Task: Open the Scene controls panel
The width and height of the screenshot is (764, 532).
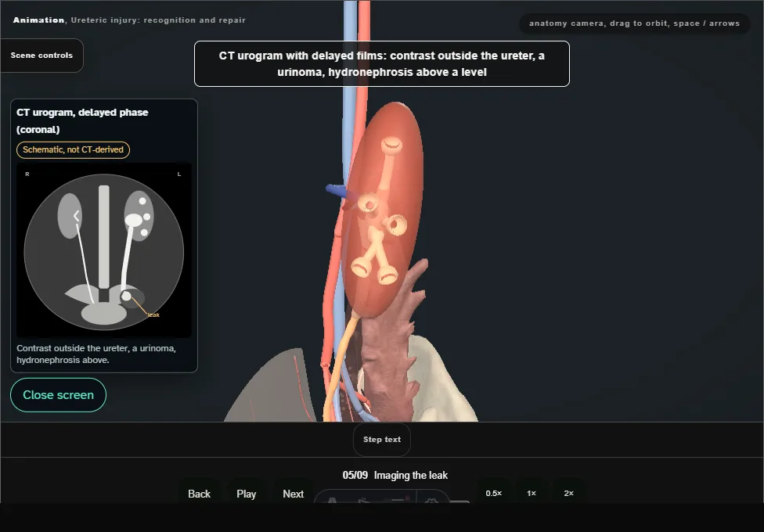Action: pyautogui.click(x=42, y=56)
